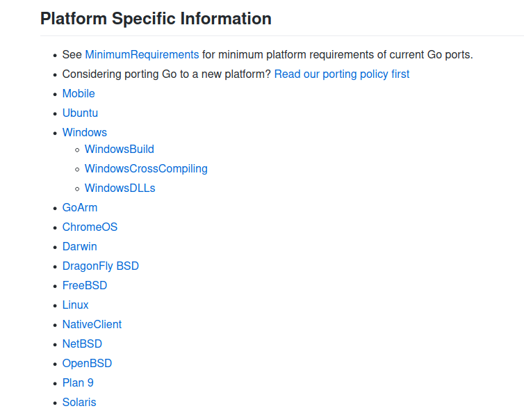
Task: Open the WindowsCrossCompiling link
Action: (x=146, y=168)
